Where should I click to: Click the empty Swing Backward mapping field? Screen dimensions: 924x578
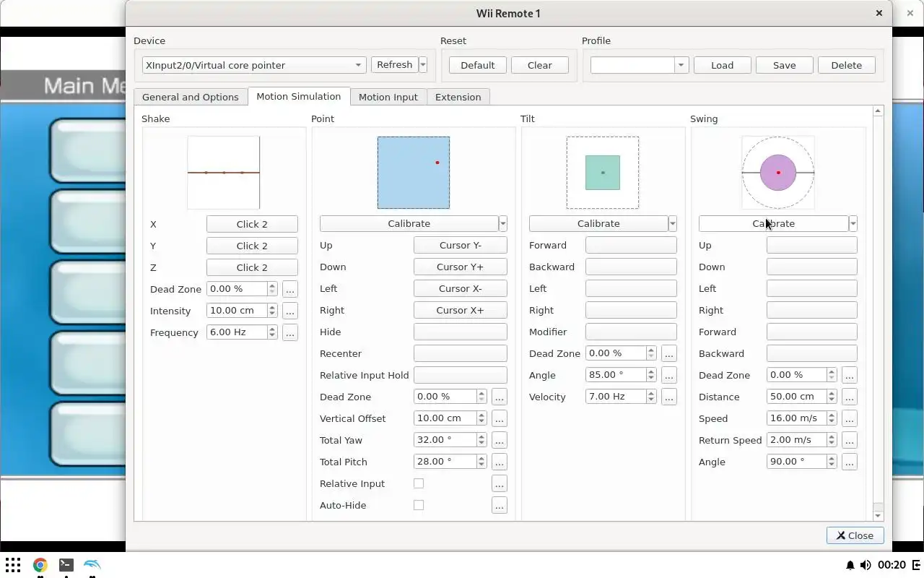pos(812,353)
